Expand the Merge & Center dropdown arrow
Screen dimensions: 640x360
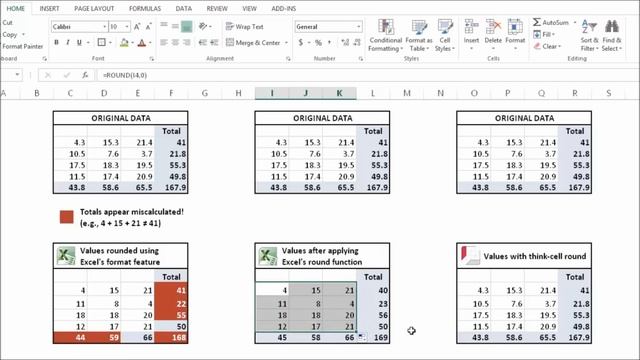point(286,42)
